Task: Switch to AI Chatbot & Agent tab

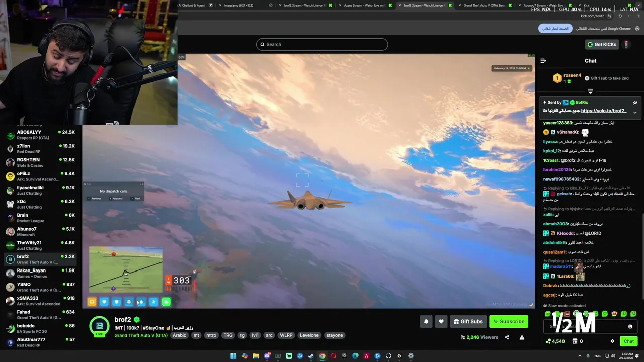Action: click(195, 5)
